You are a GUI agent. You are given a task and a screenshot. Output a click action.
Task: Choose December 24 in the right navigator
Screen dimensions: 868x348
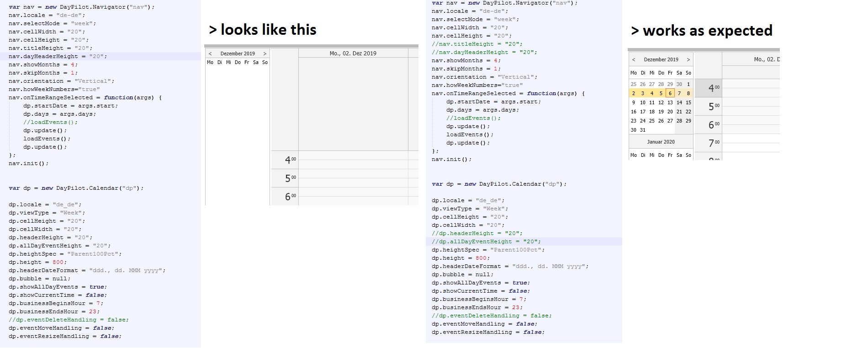coord(643,121)
